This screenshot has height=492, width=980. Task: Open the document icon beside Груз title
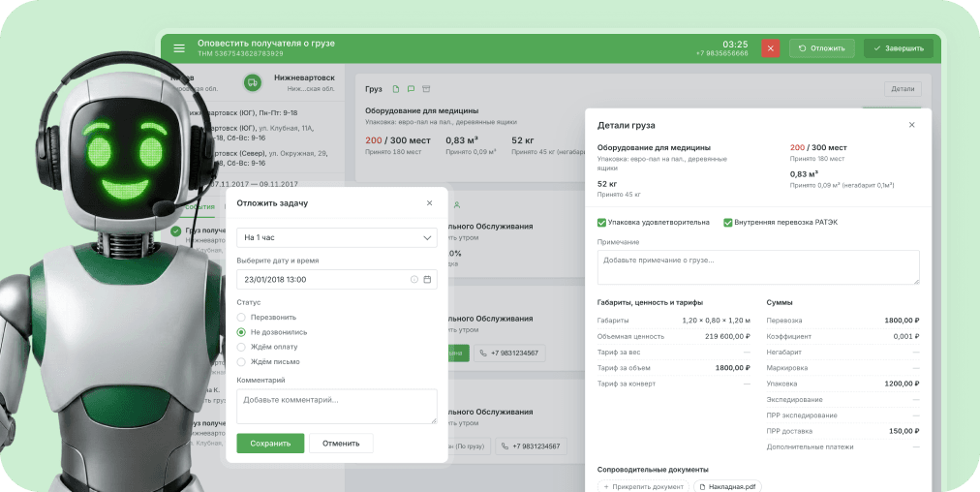[x=395, y=89]
